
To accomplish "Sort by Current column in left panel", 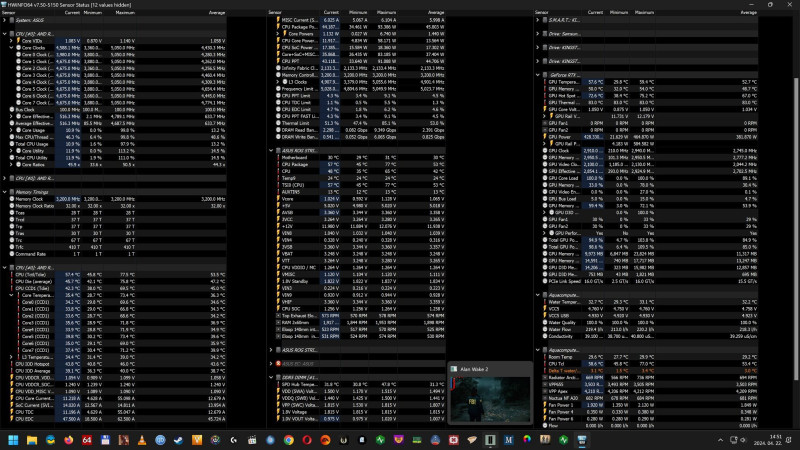I will 72,12.
